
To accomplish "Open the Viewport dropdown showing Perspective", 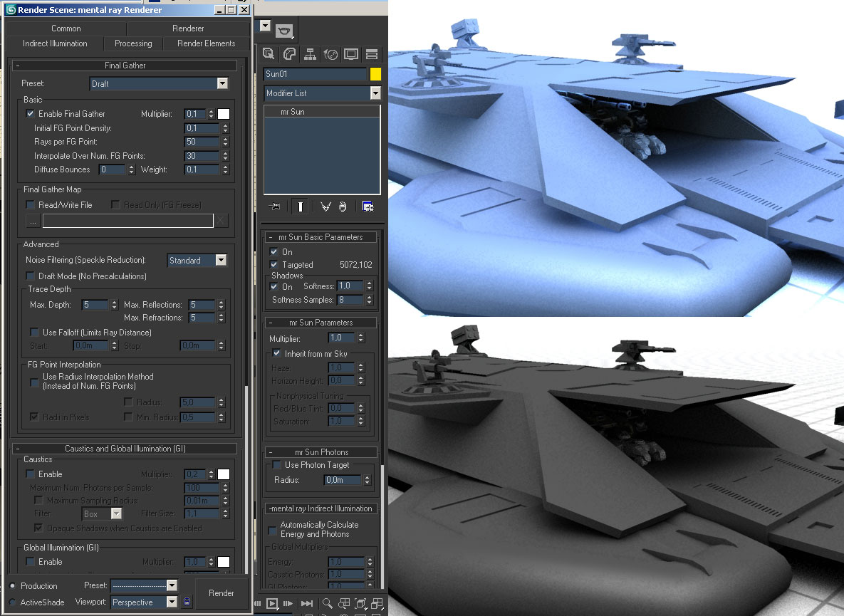I will pyautogui.click(x=144, y=602).
